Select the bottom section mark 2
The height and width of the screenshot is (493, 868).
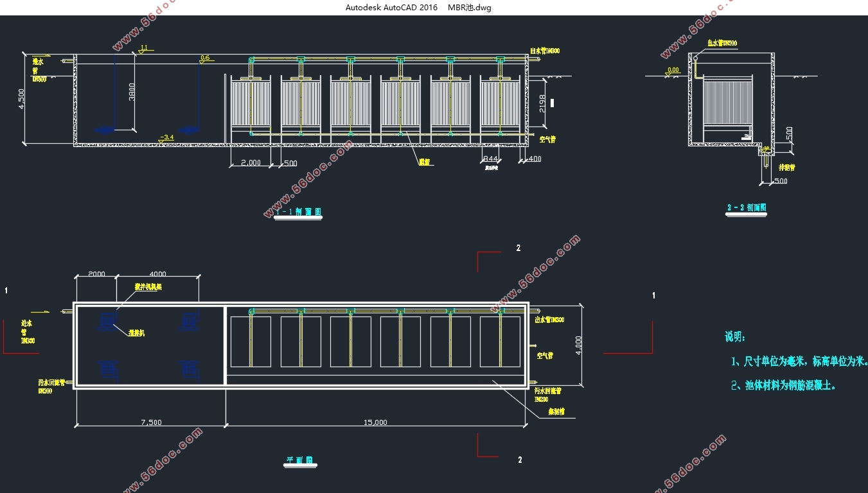pyautogui.click(x=520, y=460)
